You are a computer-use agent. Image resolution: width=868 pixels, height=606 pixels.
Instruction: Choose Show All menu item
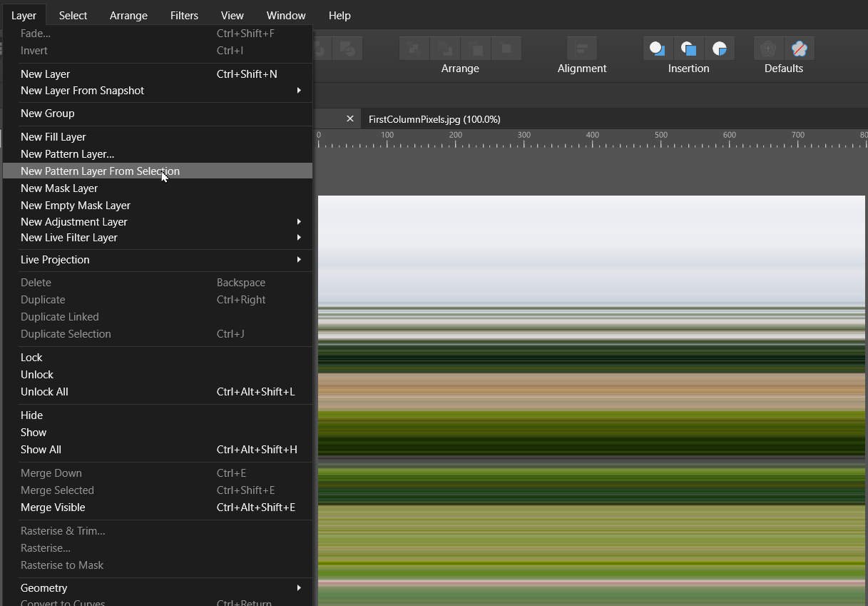[158, 450]
